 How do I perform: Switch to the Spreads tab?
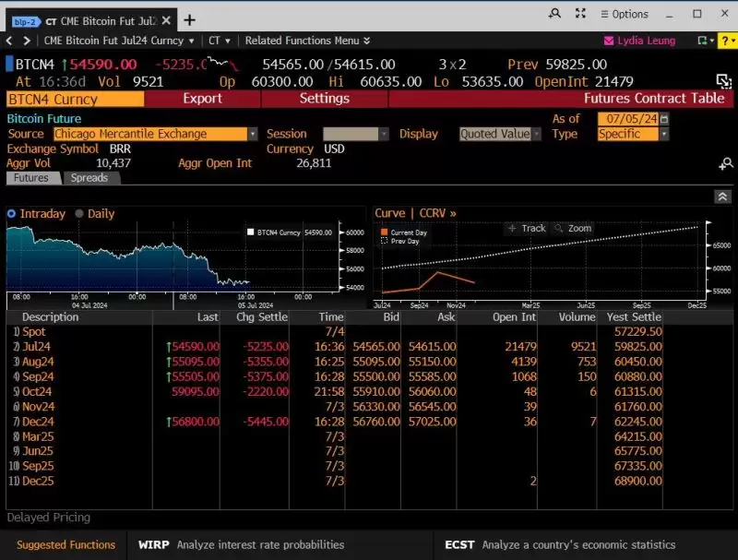coord(89,178)
